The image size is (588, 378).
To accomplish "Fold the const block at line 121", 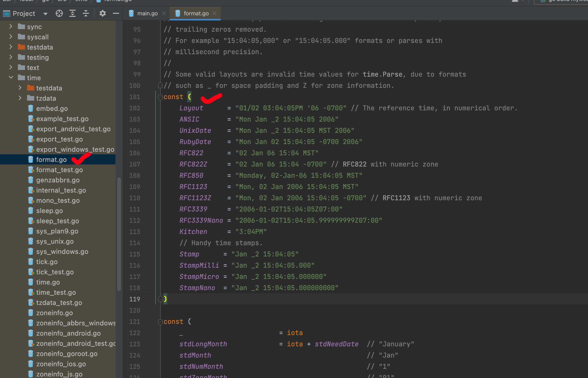I will (160, 322).
